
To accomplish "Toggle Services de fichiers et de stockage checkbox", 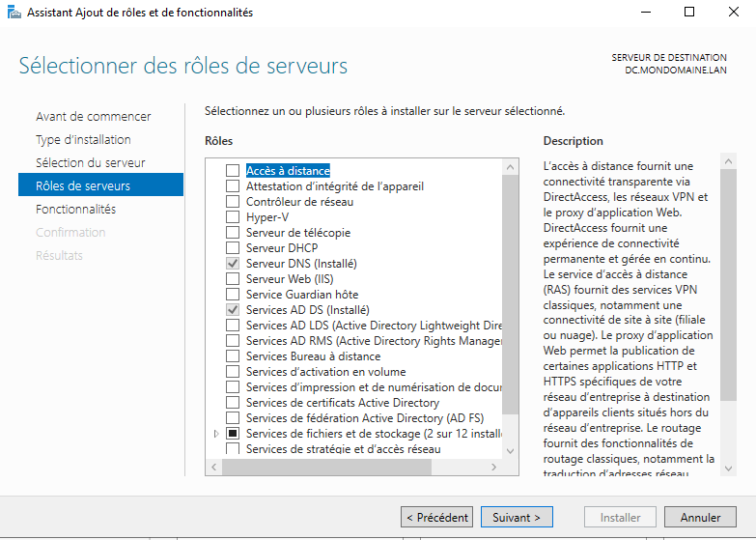I will pos(233,433).
